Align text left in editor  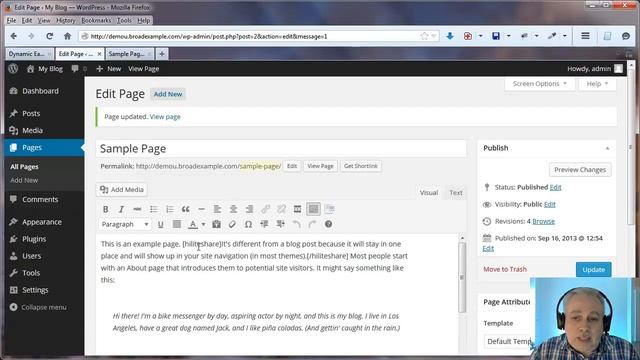pos(217,209)
